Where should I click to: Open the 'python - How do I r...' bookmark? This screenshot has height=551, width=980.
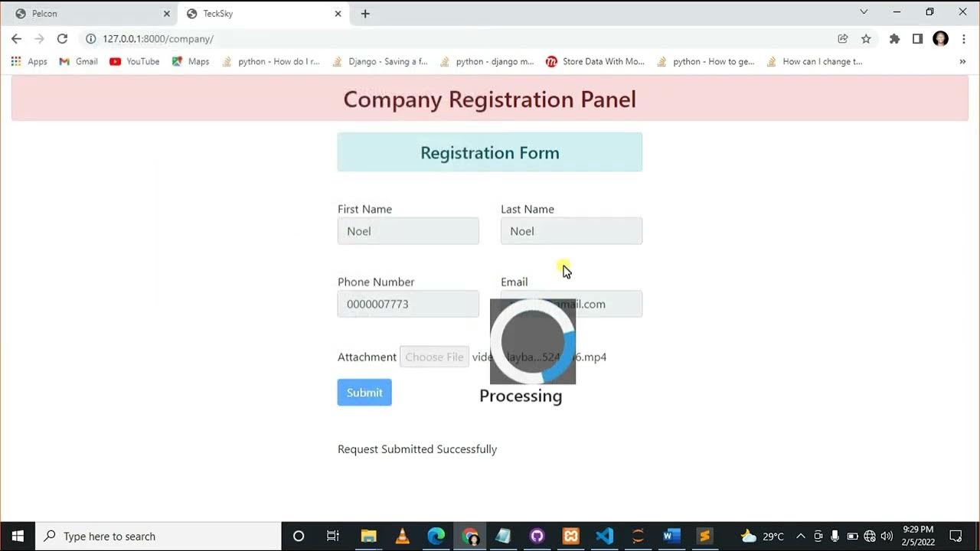(x=271, y=61)
